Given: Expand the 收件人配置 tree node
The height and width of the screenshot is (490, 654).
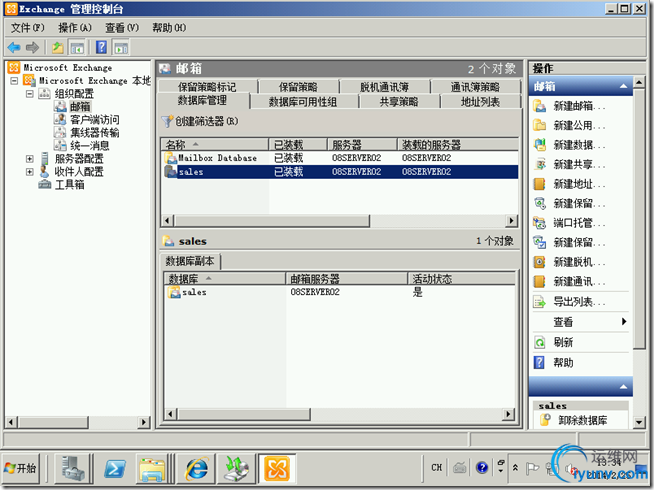Looking at the screenshot, I should (30, 171).
